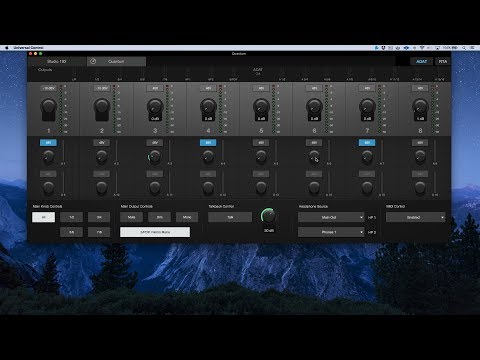Click the circular icon on the Quantum tab
480x360 pixels.
click(x=93, y=61)
